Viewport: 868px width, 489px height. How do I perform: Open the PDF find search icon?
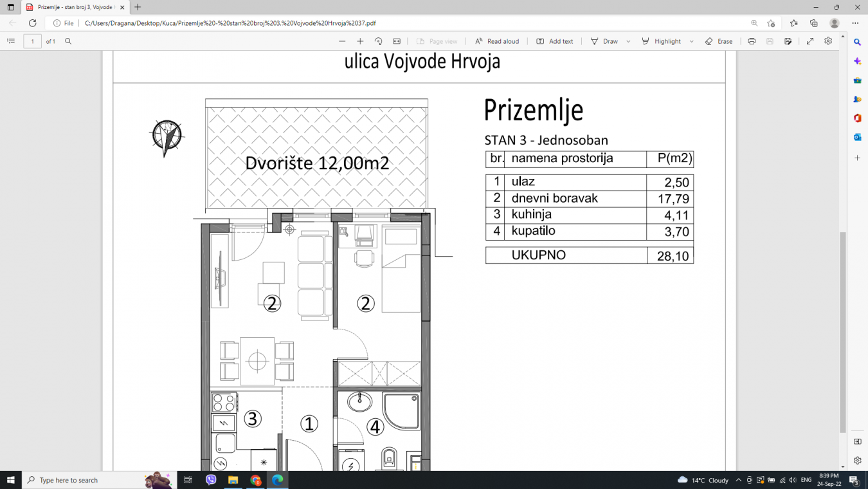(x=68, y=41)
